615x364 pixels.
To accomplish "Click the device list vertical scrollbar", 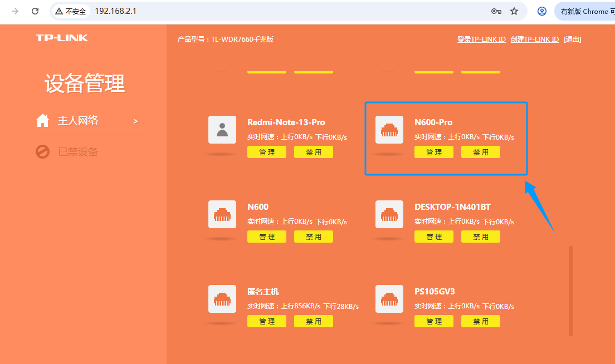I will tap(570, 291).
